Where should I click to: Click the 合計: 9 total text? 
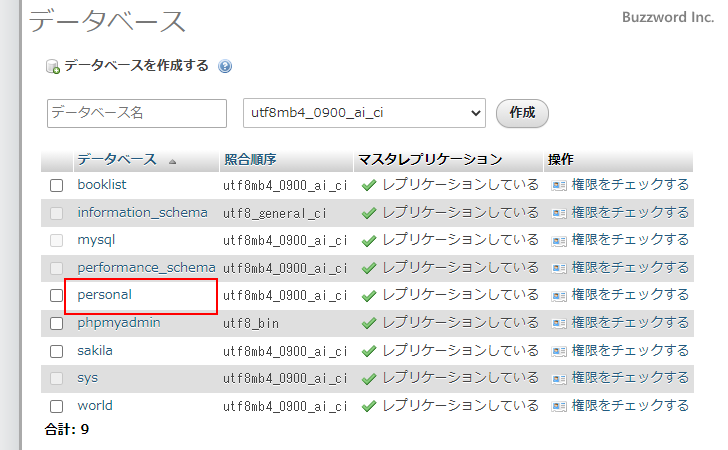(67, 429)
